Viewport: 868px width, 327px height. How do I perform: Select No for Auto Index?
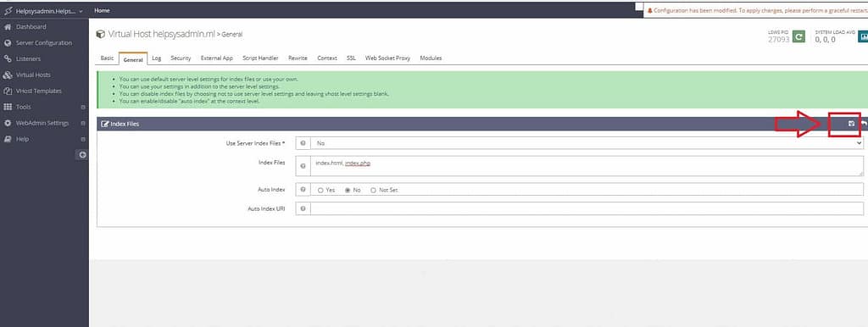(348, 191)
